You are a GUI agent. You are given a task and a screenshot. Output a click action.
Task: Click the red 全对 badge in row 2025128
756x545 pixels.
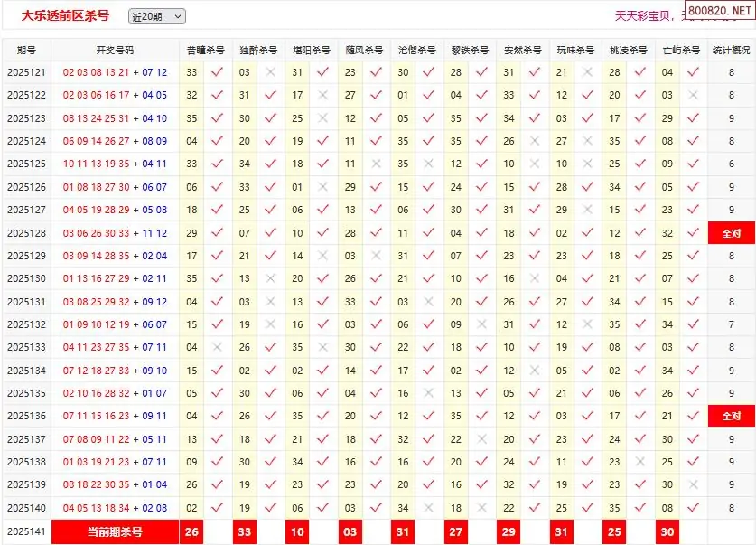731,233
